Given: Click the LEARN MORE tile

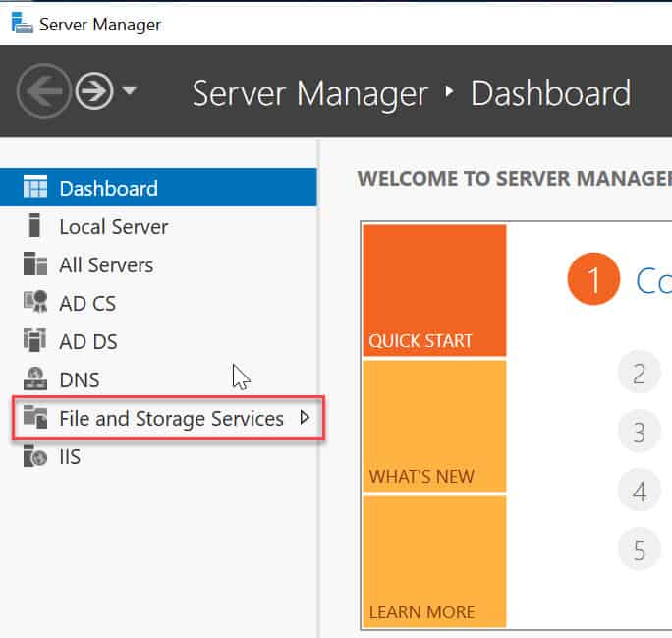Looking at the screenshot, I should coord(434,561).
